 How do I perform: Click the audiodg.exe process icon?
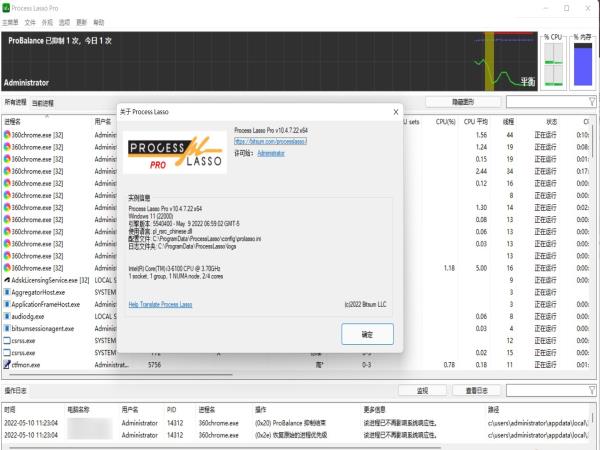7,316
